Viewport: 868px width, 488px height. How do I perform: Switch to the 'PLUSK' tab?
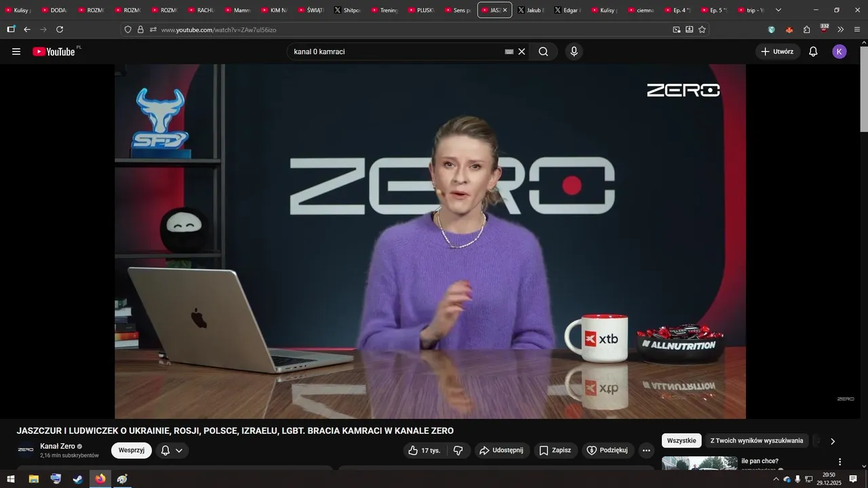point(420,10)
